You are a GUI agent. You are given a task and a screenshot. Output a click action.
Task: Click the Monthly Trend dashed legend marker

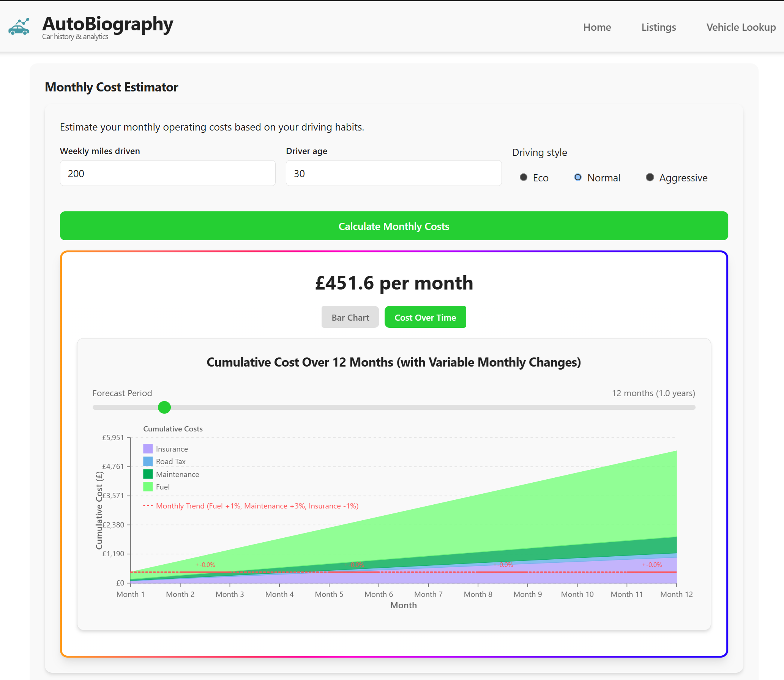tap(148, 506)
